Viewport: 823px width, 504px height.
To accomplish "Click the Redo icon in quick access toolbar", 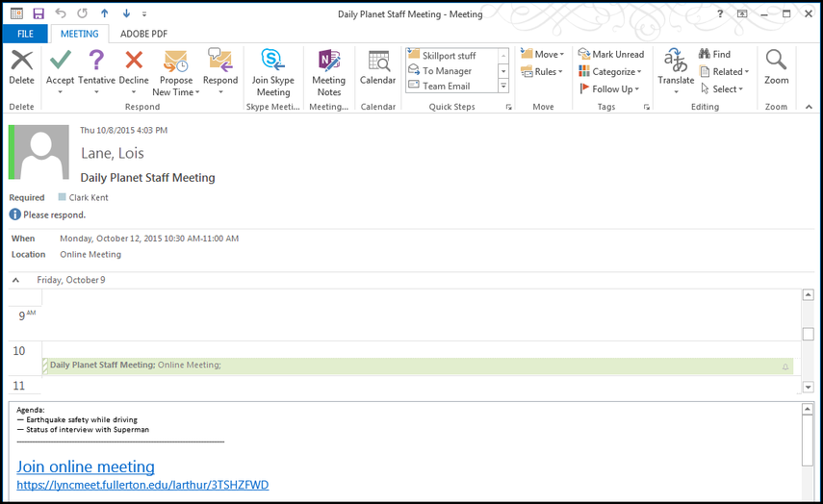I will point(83,13).
